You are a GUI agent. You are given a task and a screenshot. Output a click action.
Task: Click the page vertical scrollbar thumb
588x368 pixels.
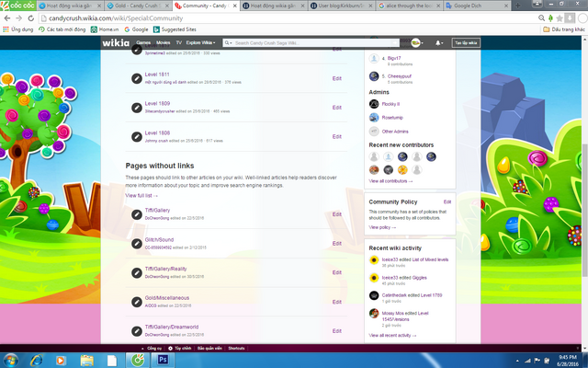[x=584, y=211]
